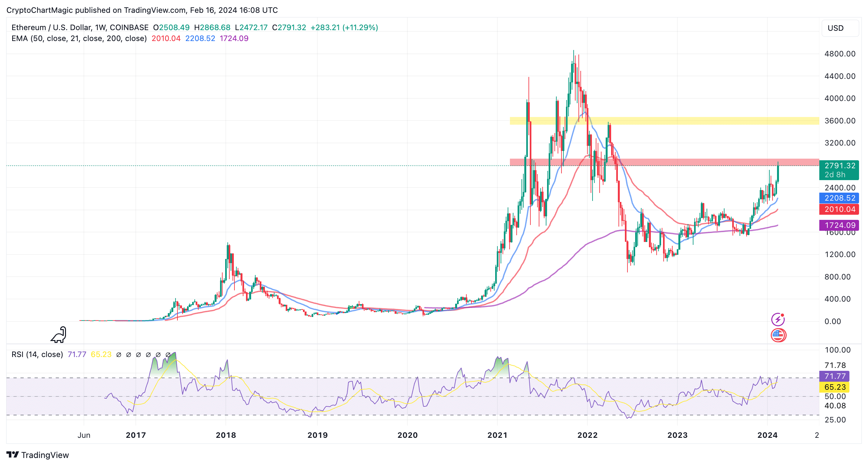Click the EMA (50, close, 21, close, 200, close) legend
The image size is (868, 466).
(79, 38)
